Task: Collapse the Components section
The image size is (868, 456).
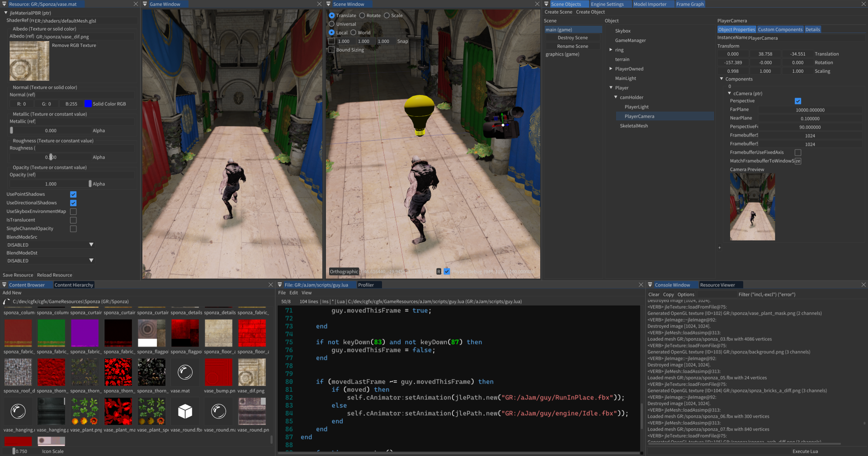Action: point(722,79)
